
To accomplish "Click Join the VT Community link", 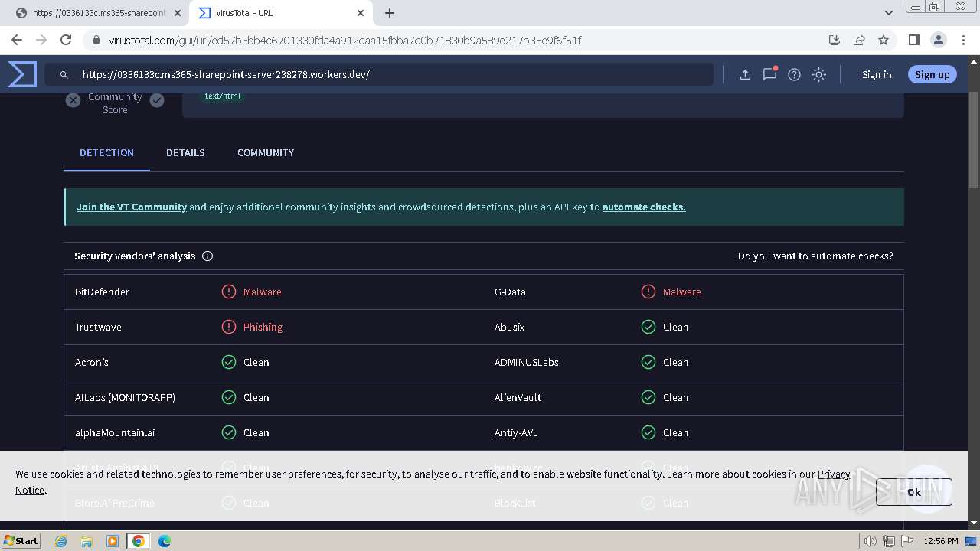I will [x=132, y=207].
